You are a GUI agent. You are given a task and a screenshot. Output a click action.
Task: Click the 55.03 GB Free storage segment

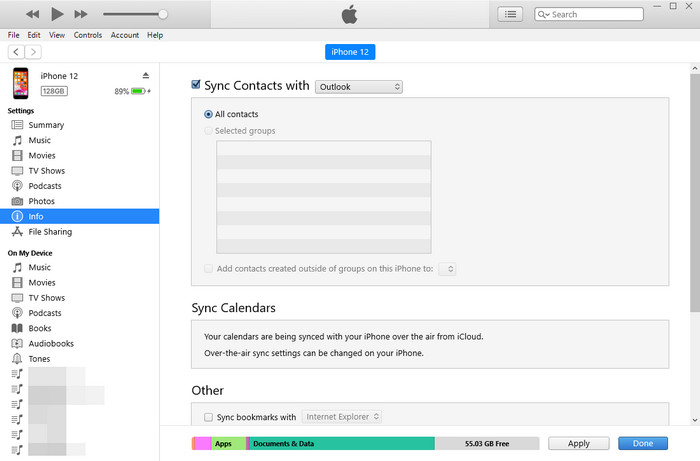tap(487, 444)
